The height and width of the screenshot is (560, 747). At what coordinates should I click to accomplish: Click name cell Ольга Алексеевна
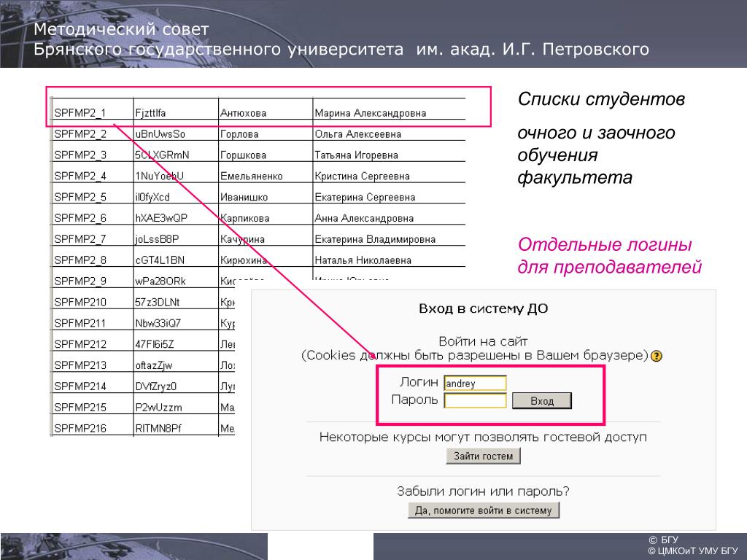(x=389, y=130)
